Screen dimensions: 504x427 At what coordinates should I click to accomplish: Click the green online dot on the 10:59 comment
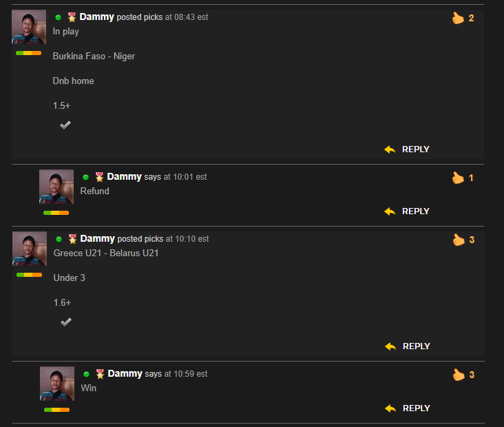[86, 374]
